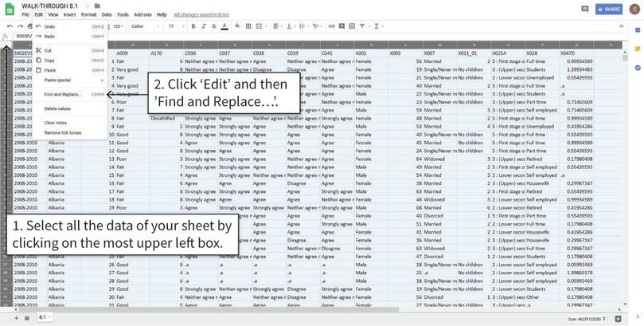Open horizontal align dropdown
This screenshot has width=644, height=326.
[x=278, y=26]
